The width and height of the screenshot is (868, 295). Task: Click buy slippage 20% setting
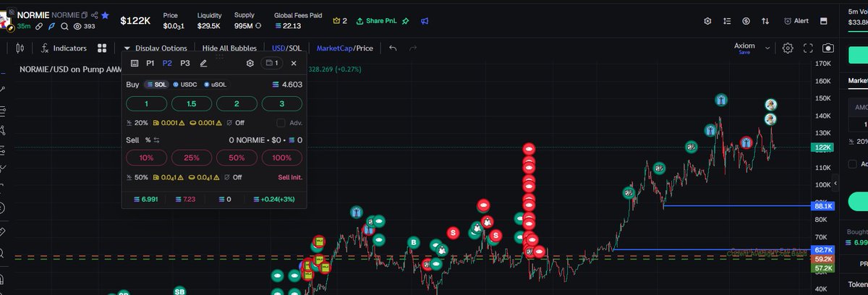137,123
